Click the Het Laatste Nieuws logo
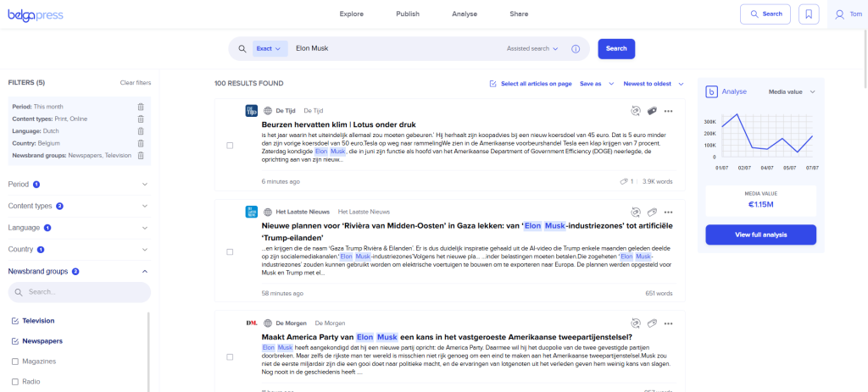This screenshot has height=392, width=868. click(251, 212)
